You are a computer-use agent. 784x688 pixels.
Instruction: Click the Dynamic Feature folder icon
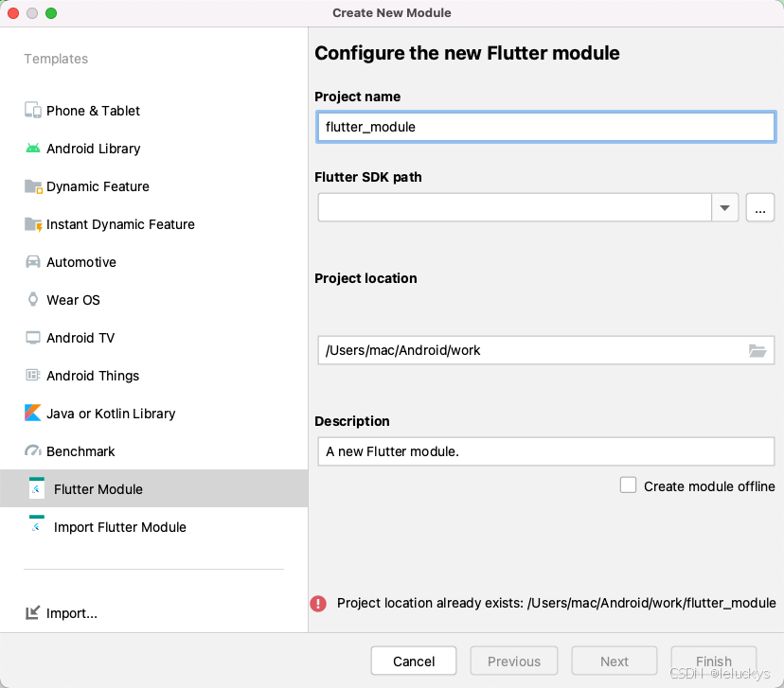tap(33, 186)
